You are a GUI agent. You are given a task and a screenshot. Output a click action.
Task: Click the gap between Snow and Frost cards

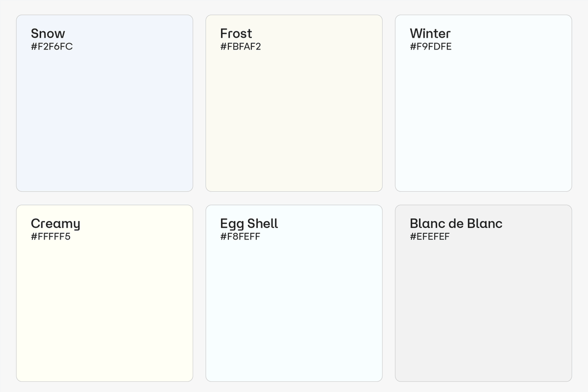(199, 103)
